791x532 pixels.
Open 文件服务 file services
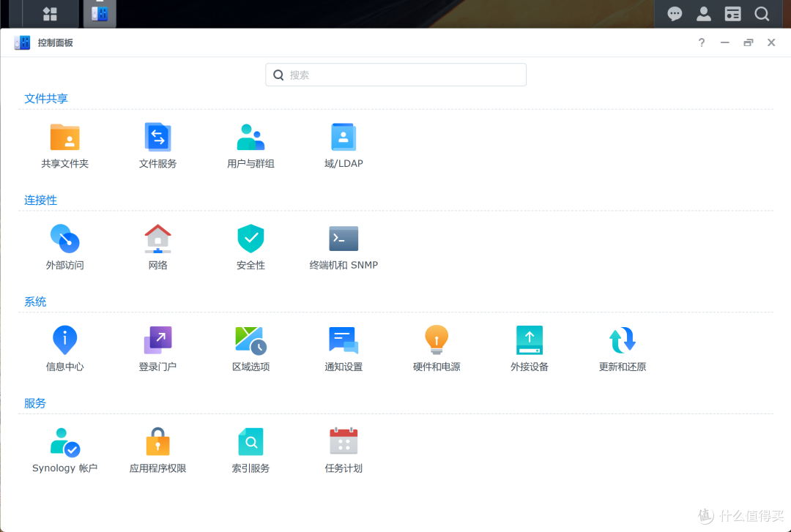(x=157, y=145)
